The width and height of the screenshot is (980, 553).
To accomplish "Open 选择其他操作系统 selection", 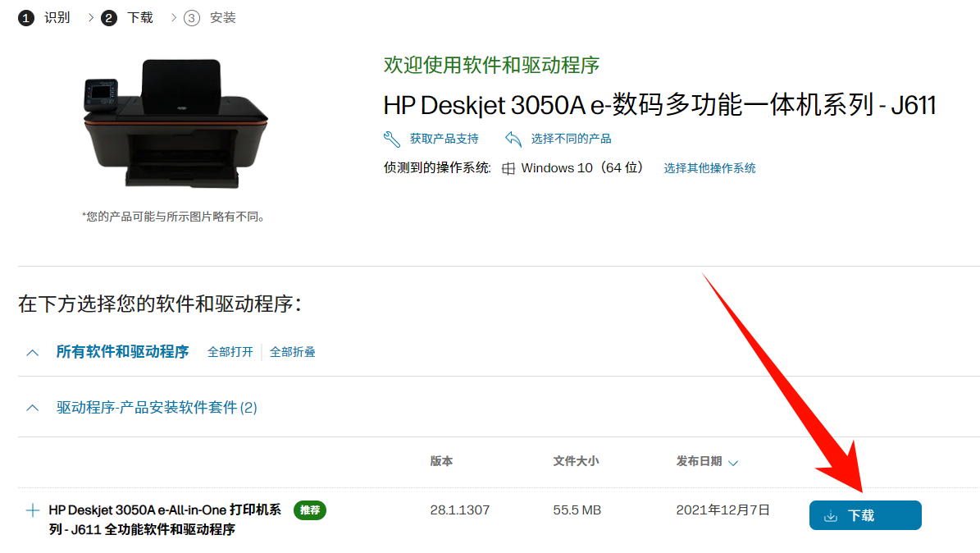I will tap(709, 167).
